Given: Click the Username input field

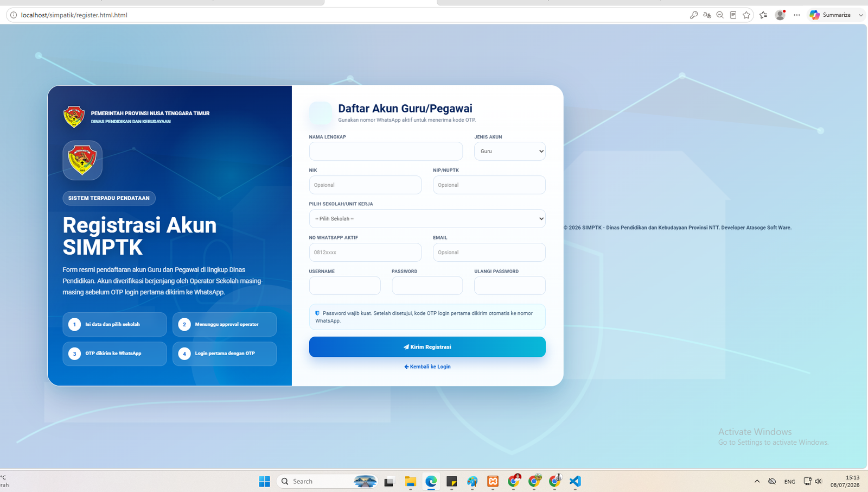Looking at the screenshot, I should [345, 286].
